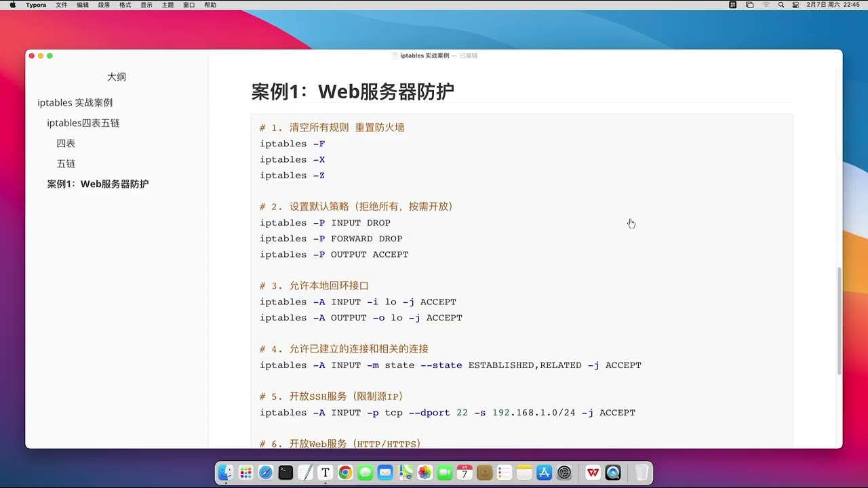Launch WPS Office from the Dock
This screenshot has height=488, width=868.
593,472
